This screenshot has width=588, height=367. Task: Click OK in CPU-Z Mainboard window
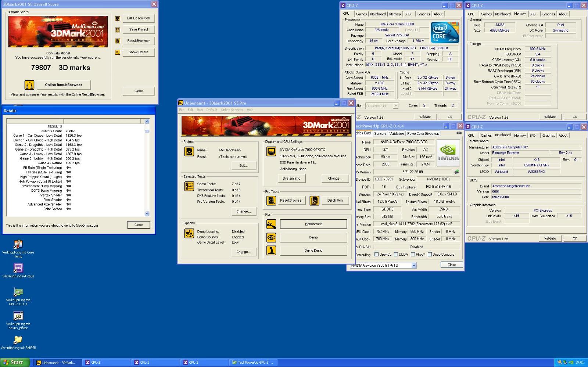click(575, 238)
